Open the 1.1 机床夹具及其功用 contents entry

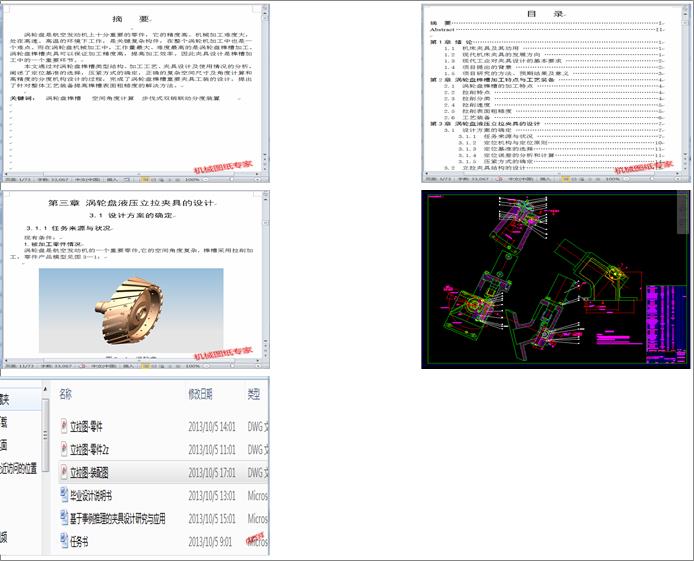coord(554,48)
